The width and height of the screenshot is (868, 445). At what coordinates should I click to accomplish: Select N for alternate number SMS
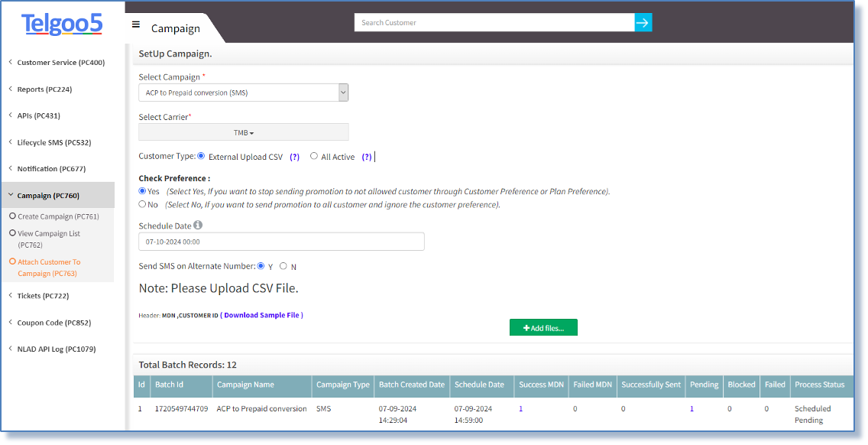coord(283,266)
